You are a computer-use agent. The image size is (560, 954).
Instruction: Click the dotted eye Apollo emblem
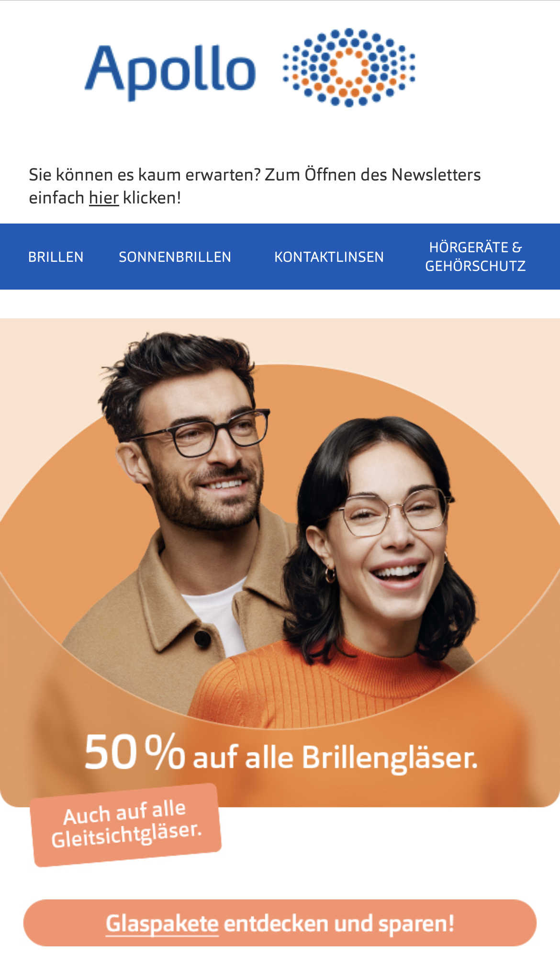[x=349, y=67]
